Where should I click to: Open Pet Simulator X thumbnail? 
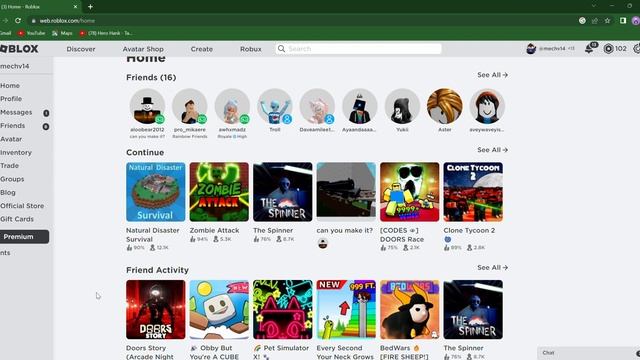(282, 309)
